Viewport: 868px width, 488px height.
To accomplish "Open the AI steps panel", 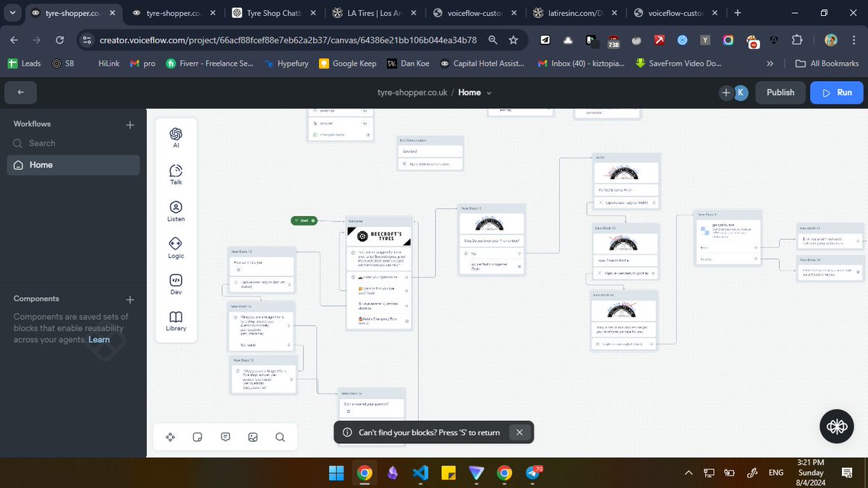I will (176, 137).
